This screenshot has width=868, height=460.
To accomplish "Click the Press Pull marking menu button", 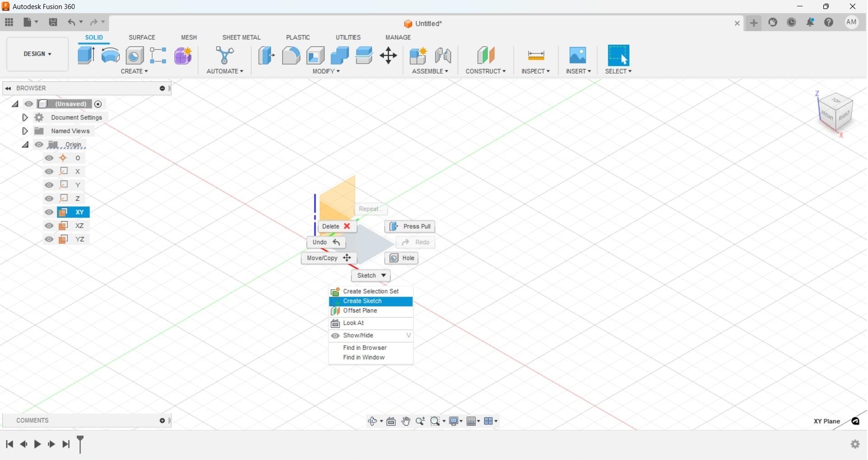I will click(410, 227).
